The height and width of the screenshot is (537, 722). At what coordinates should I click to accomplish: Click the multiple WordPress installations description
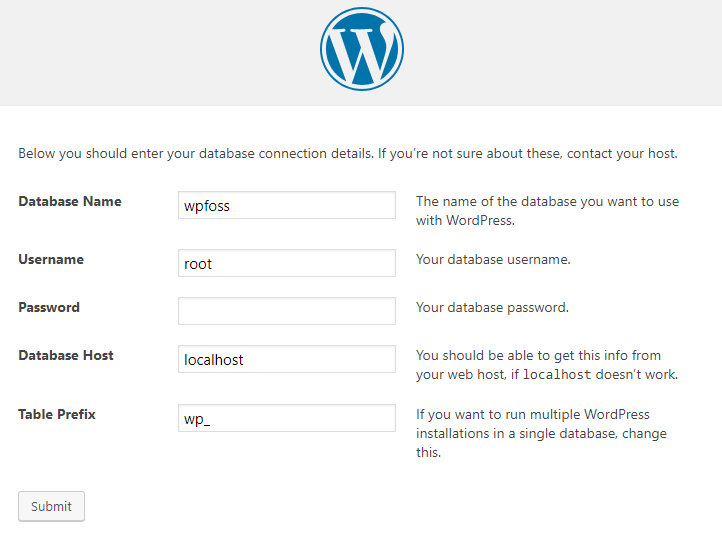pyautogui.click(x=542, y=433)
